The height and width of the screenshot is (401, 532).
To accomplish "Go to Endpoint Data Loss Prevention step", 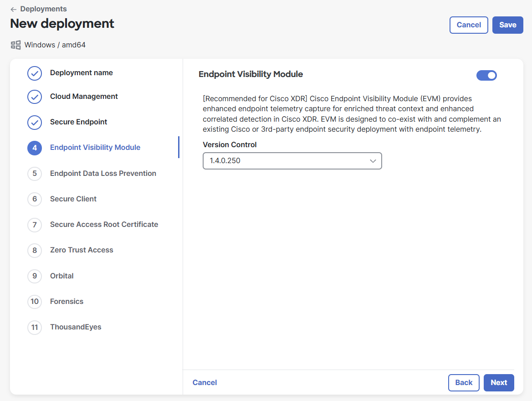I will (x=103, y=174).
